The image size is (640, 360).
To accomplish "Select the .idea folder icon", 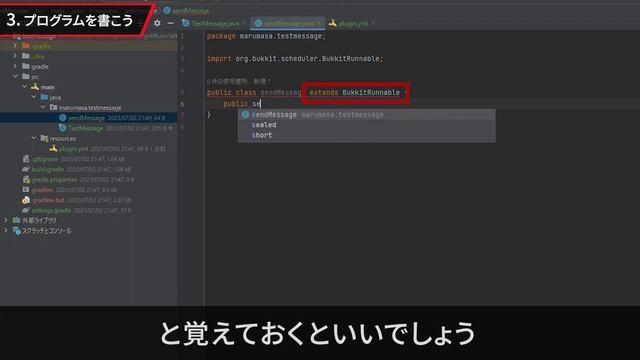I will coord(26,56).
